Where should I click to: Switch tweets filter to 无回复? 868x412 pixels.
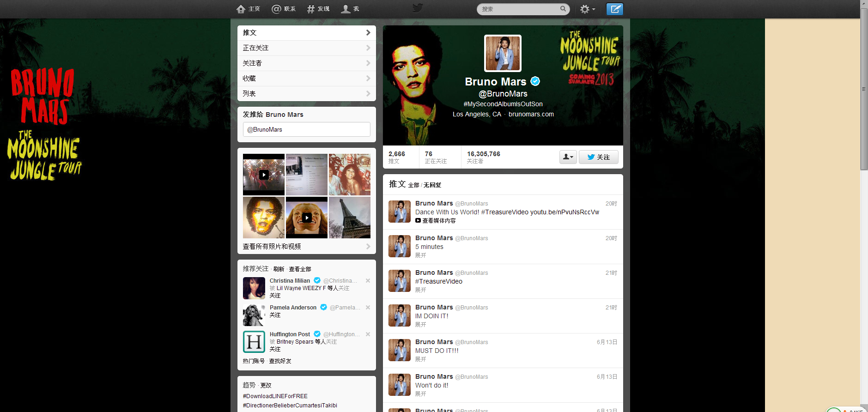pos(432,185)
